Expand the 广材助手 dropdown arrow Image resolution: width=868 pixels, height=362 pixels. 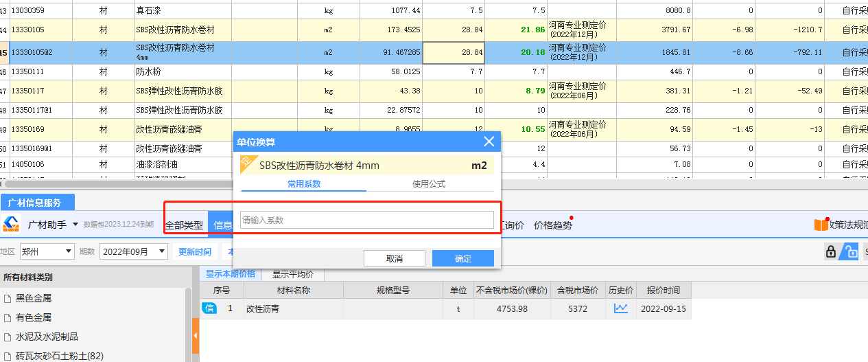pos(75,225)
